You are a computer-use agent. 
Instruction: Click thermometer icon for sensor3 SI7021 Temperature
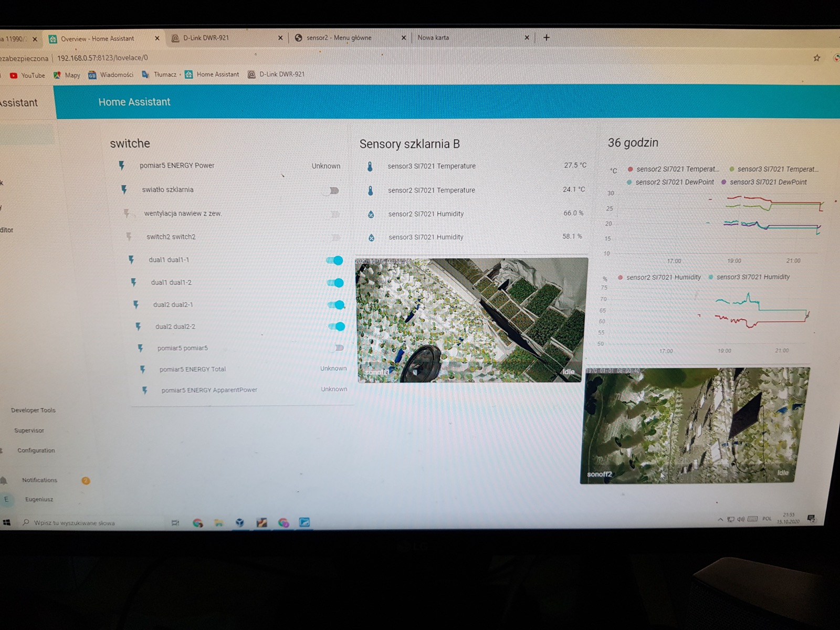pyautogui.click(x=370, y=166)
